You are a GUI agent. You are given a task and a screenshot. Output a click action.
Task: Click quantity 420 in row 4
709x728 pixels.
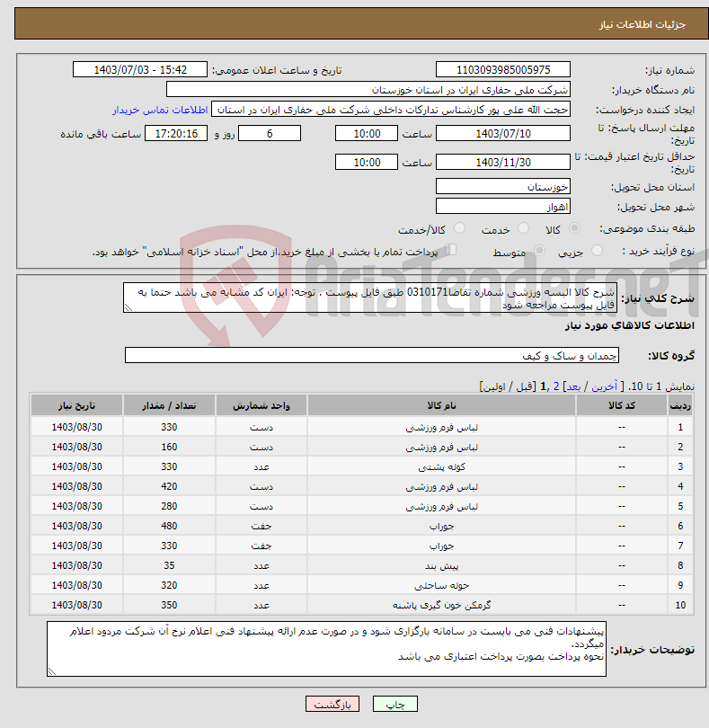pyautogui.click(x=169, y=486)
